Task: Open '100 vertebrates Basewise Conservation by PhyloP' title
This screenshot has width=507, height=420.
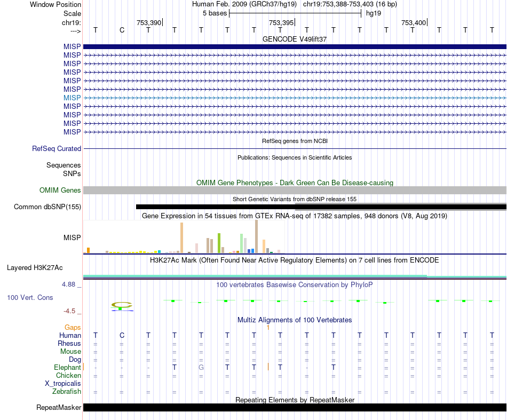Action: tap(295, 285)
